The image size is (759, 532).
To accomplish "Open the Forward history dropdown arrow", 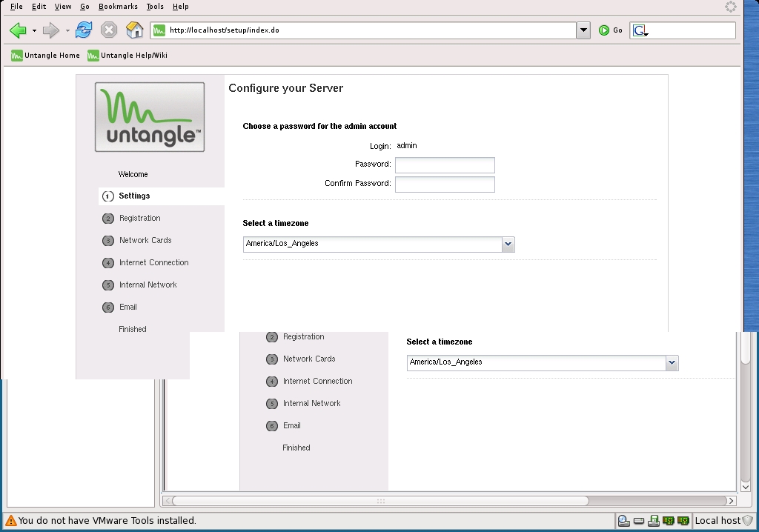I will [x=67, y=30].
